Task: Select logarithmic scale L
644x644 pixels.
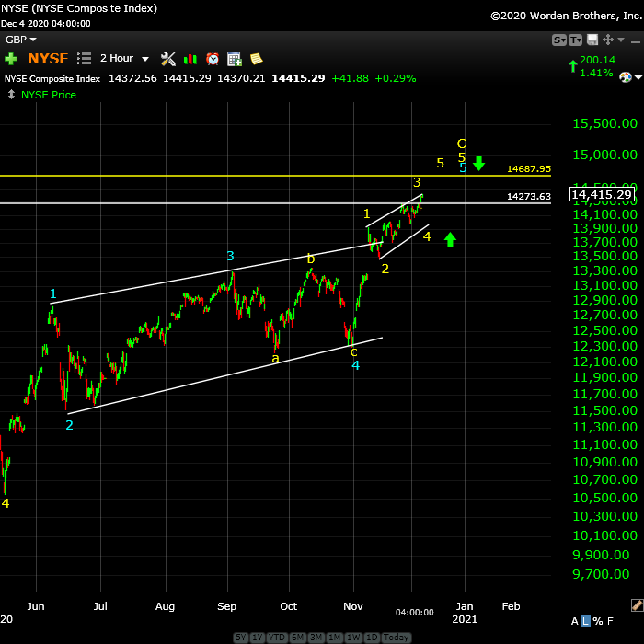Action: [x=585, y=621]
